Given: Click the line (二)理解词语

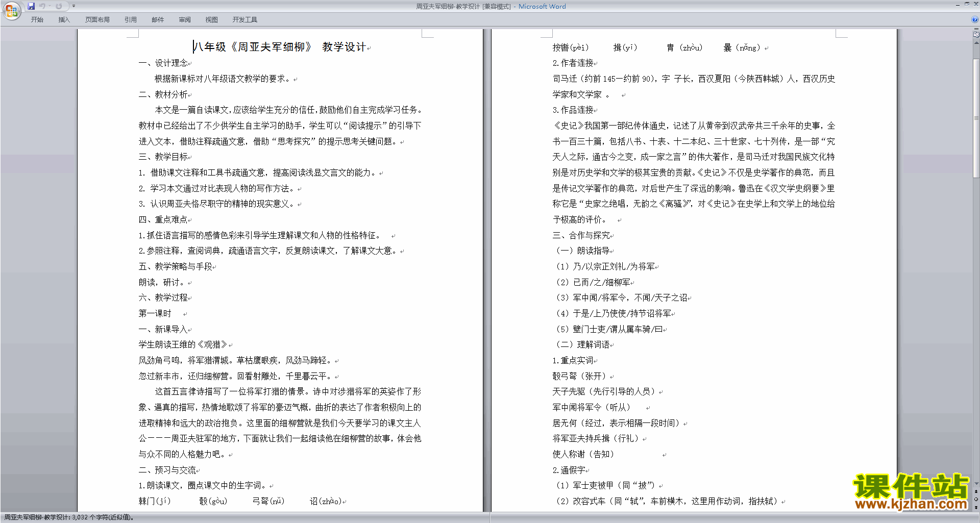Looking at the screenshot, I should tap(581, 344).
